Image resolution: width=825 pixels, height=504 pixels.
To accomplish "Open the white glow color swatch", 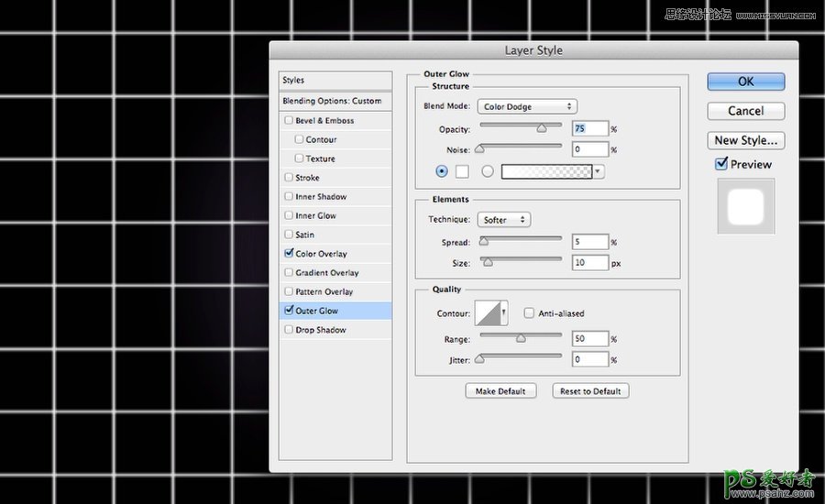I will [462, 171].
